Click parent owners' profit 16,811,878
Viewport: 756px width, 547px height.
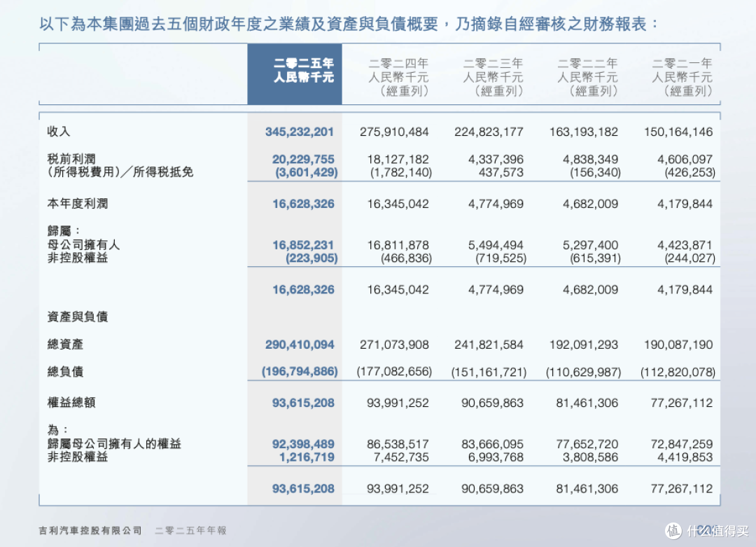tap(398, 245)
